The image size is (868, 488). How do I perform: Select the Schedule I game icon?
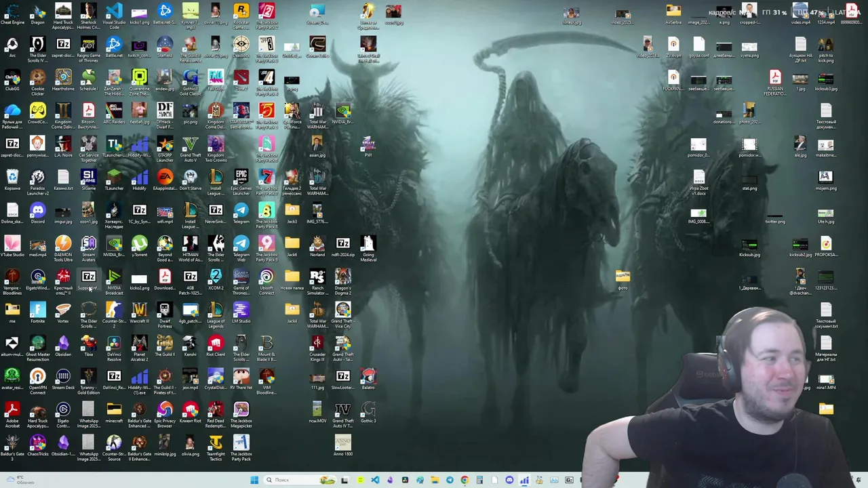click(x=88, y=78)
